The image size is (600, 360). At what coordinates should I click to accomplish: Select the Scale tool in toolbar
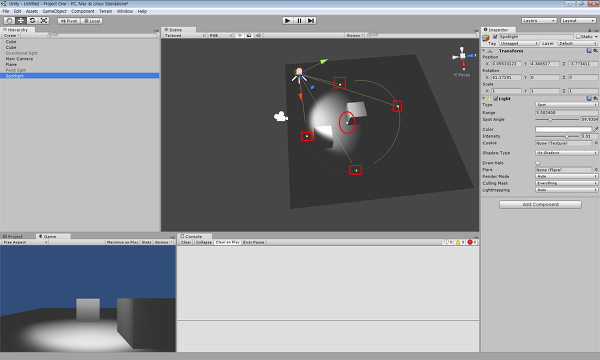(44, 21)
